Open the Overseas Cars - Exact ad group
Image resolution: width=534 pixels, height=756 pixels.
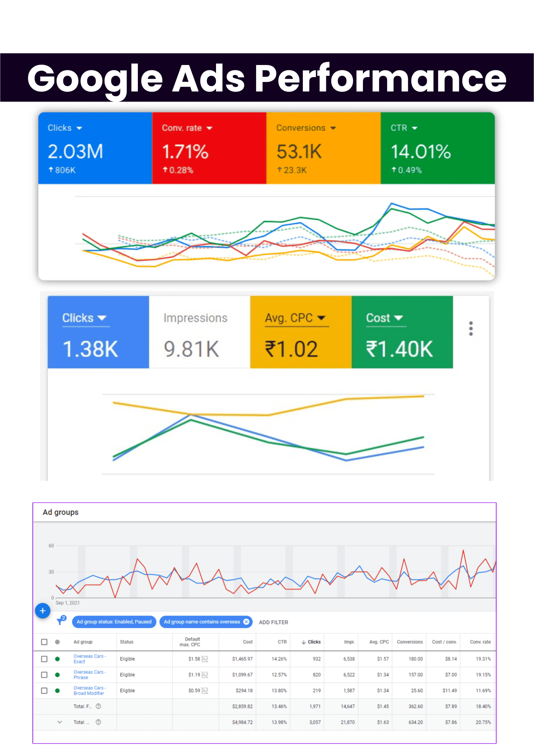pos(90,659)
